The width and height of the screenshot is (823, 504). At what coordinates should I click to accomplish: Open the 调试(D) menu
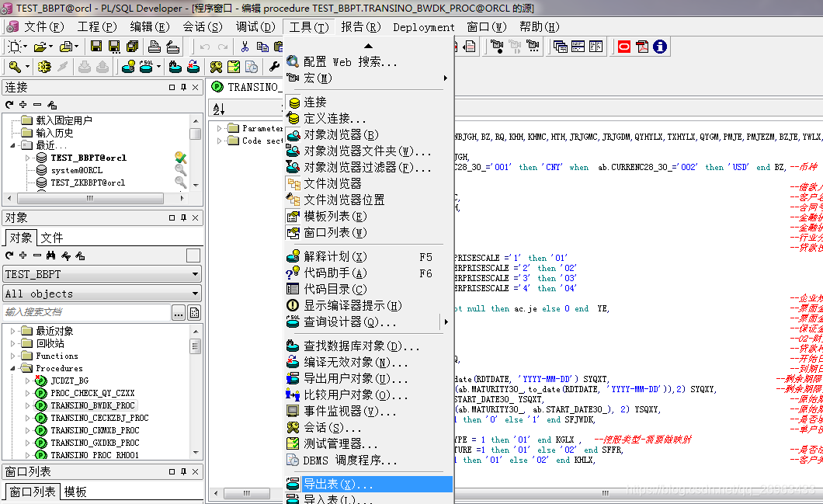[x=255, y=26]
